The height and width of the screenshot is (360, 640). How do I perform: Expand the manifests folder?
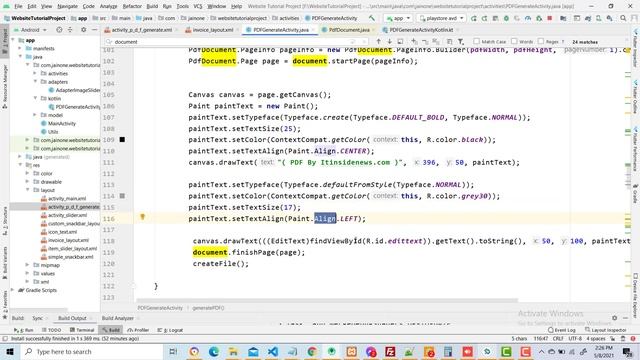20,48
